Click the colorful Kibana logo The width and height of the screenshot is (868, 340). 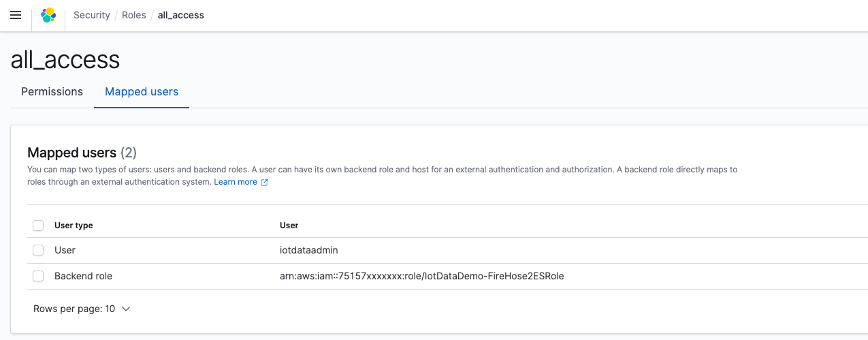tap(48, 15)
